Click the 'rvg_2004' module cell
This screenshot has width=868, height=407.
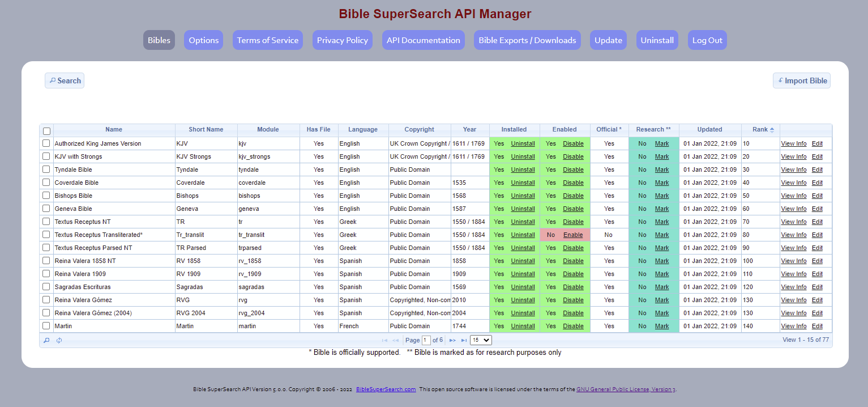(268, 313)
